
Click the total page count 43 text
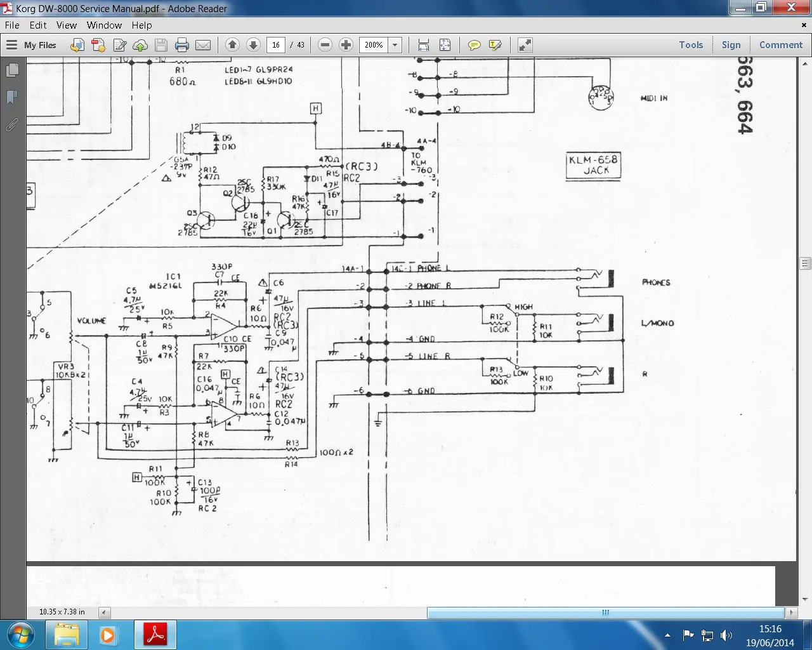tap(301, 45)
